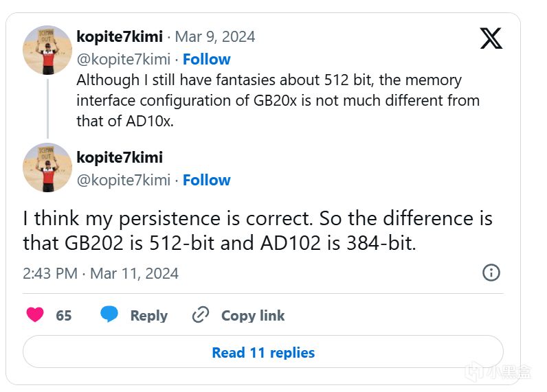The height and width of the screenshot is (392, 547).
Task: Open the 2:43 PM Mar 11 timestamp
Action: pos(100,273)
